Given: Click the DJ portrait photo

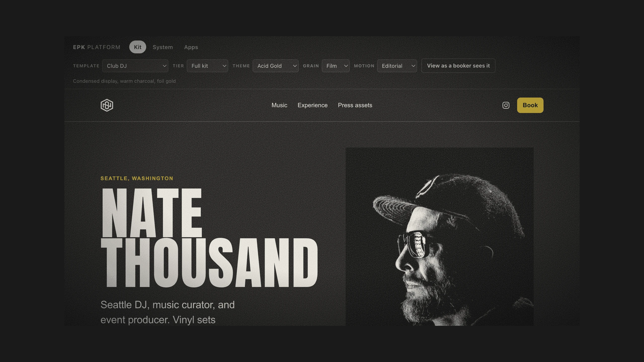Looking at the screenshot, I should tap(439, 237).
